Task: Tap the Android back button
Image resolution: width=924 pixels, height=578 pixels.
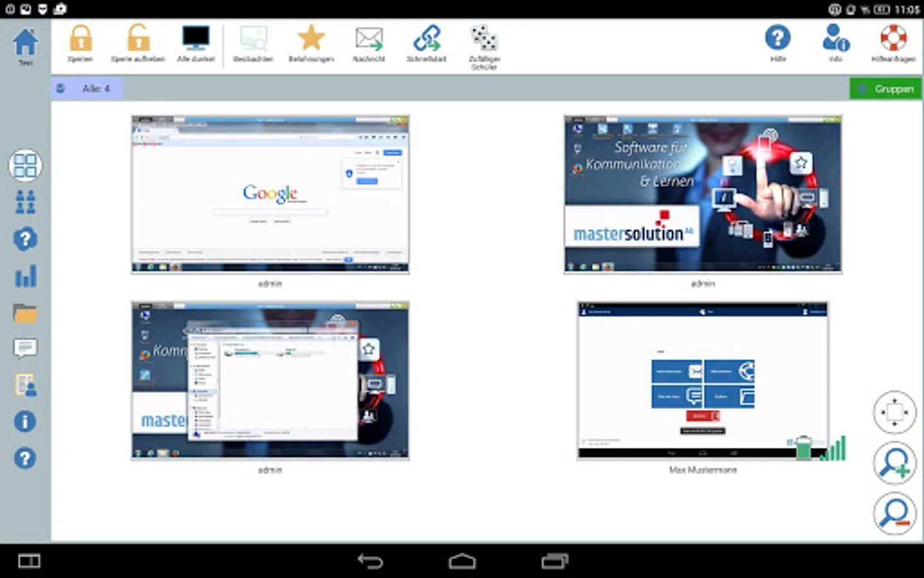Action: pyautogui.click(x=370, y=561)
